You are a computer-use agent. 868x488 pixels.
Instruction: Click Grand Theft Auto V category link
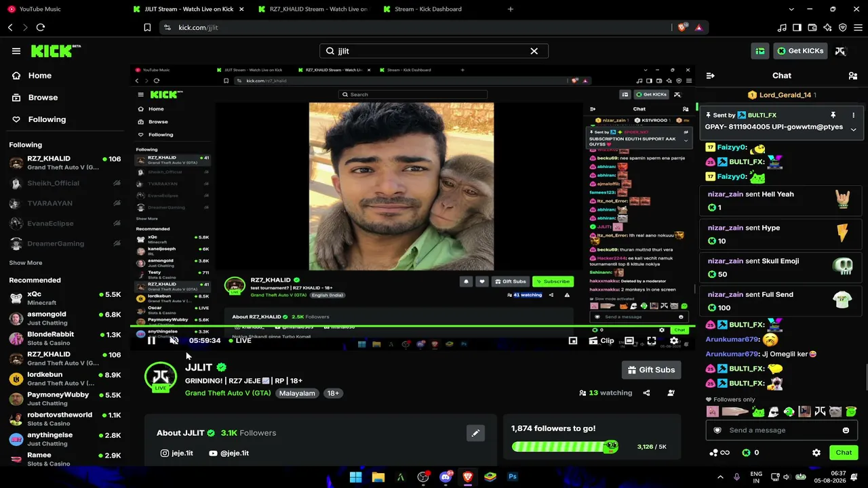point(228,393)
